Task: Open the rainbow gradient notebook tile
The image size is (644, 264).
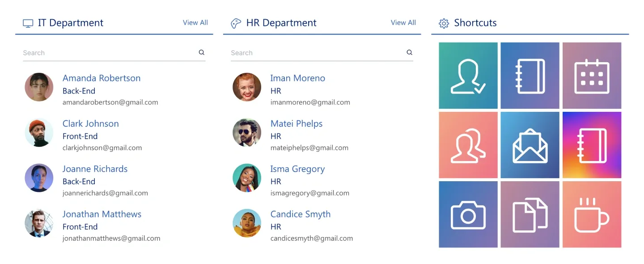Action: tap(592, 145)
